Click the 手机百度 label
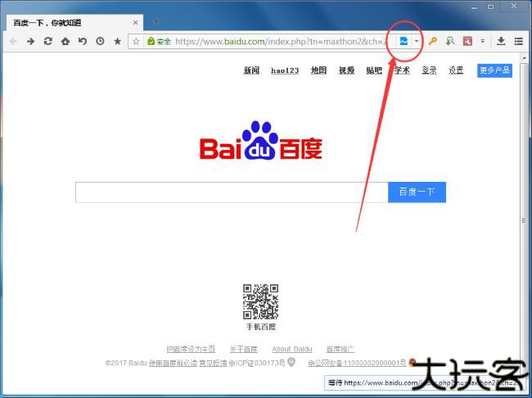The height and width of the screenshot is (398, 532). point(261,327)
